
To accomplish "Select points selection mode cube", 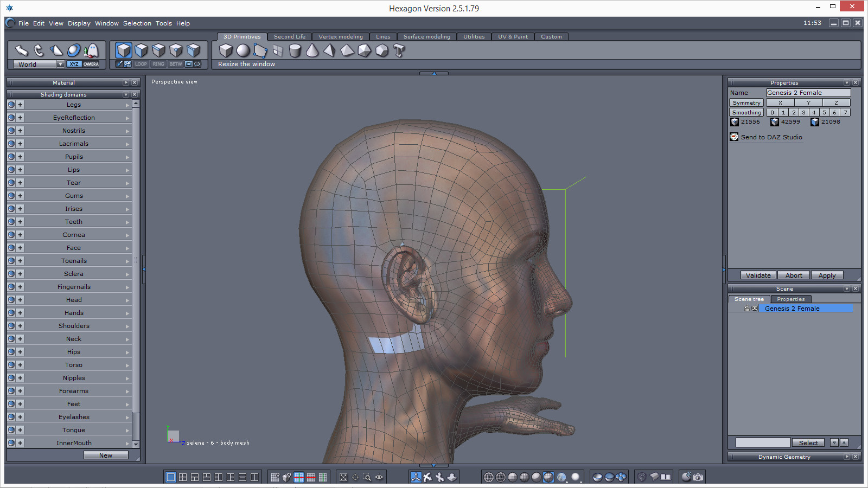I will 176,50.
